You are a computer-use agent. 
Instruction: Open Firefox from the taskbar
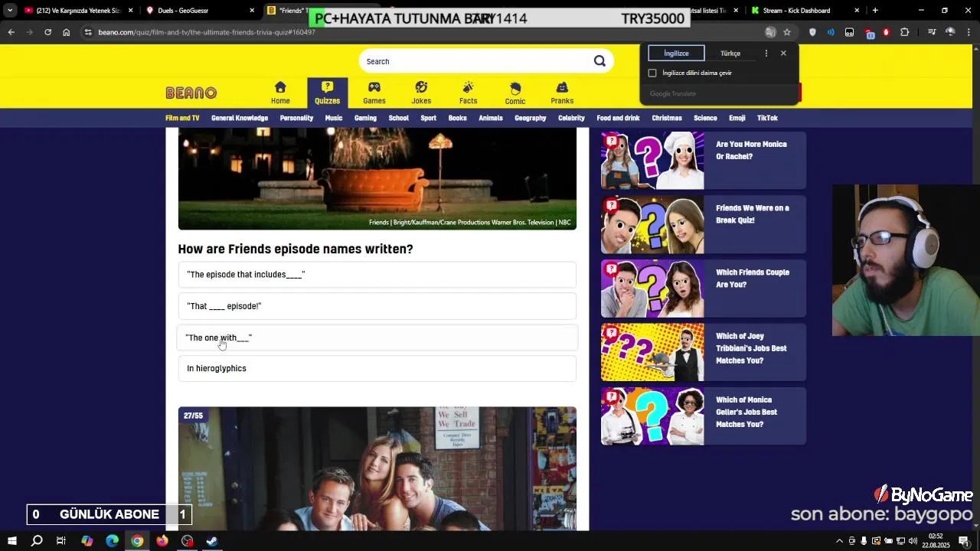tap(162, 541)
